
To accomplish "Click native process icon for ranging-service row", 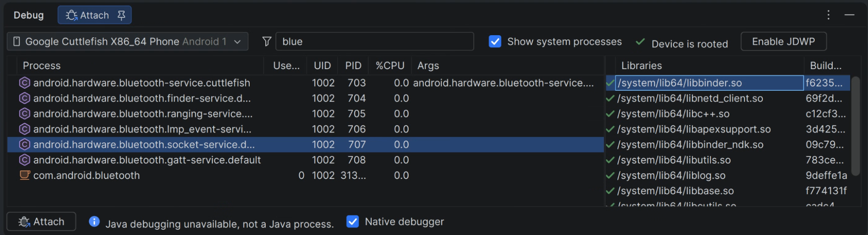I will click(25, 113).
